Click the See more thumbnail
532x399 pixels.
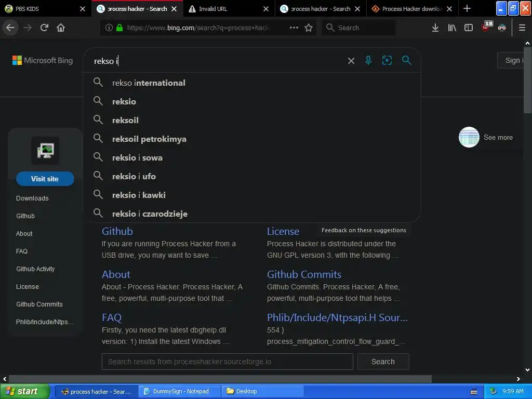[469, 137]
